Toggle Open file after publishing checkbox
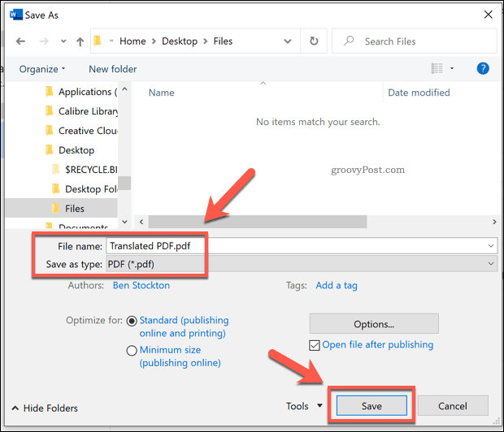This screenshot has width=504, height=432. coord(315,345)
